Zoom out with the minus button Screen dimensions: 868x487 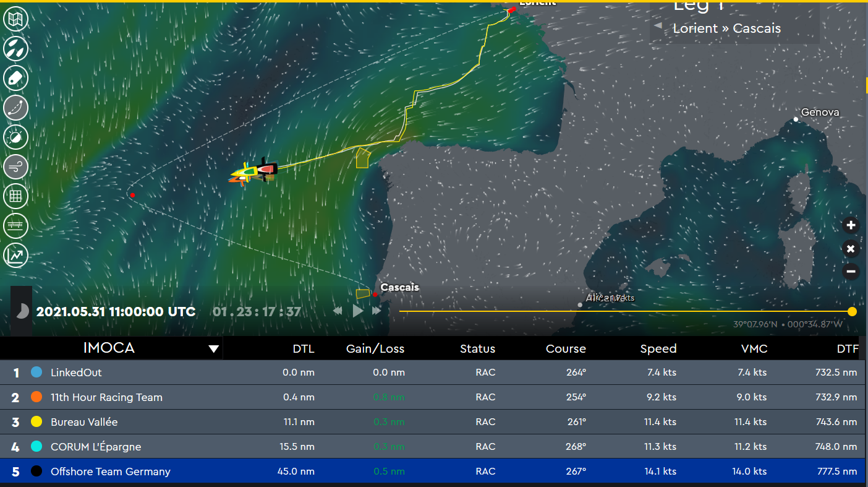point(851,271)
